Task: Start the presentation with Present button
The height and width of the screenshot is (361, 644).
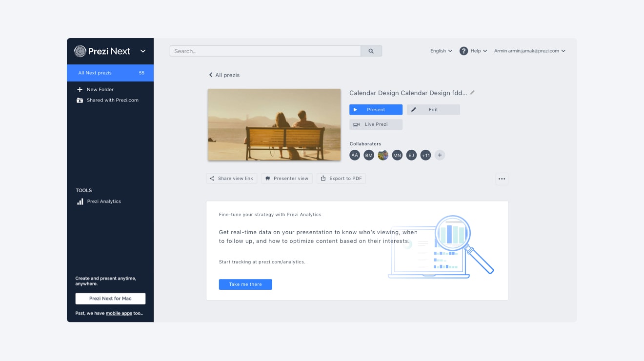Action: [x=376, y=110]
